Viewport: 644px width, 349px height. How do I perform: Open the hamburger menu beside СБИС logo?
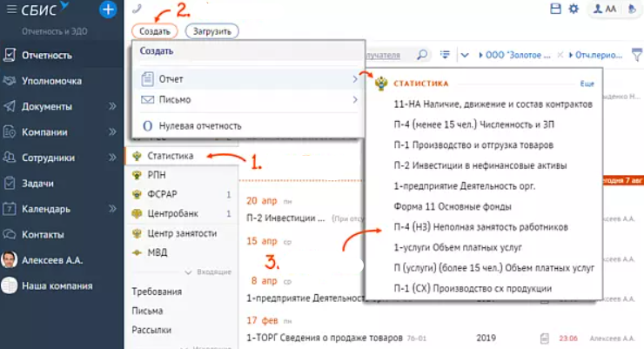tap(11, 10)
